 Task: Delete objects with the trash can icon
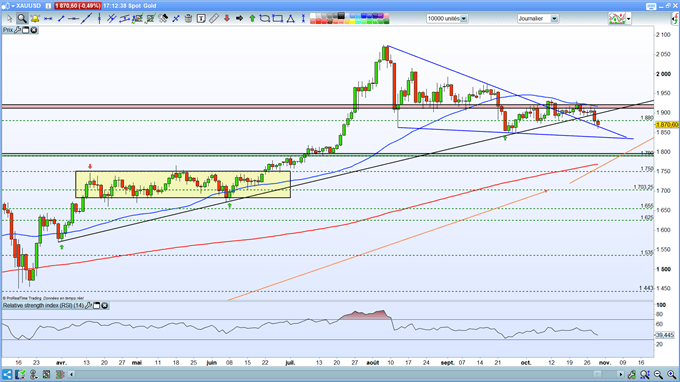[x=188, y=18]
